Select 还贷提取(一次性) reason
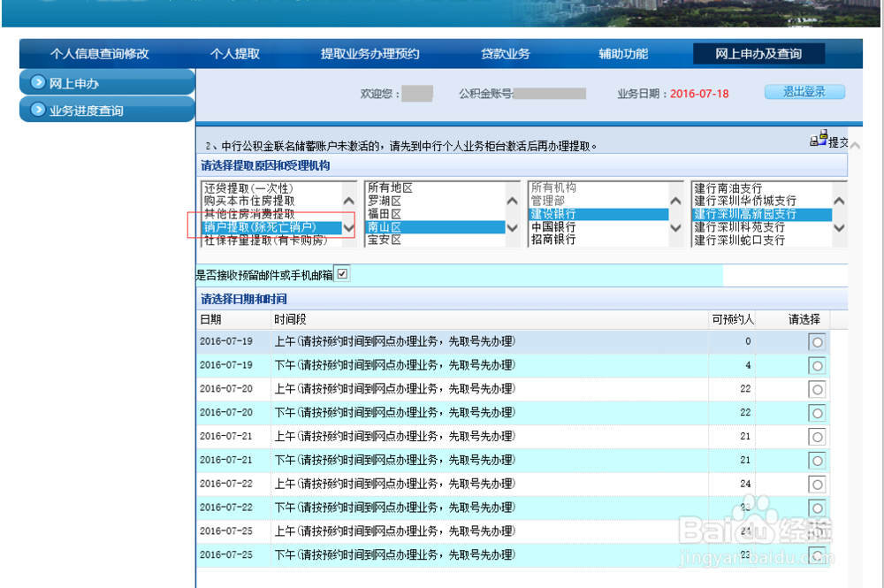This screenshot has height=588, width=884. pos(271,188)
